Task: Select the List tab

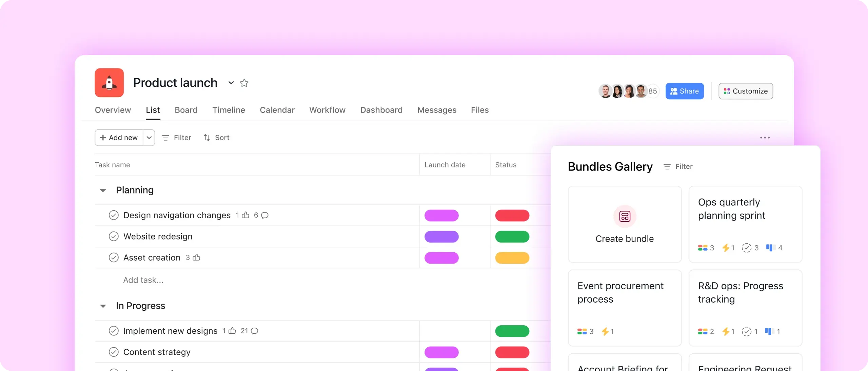Action: tap(153, 110)
